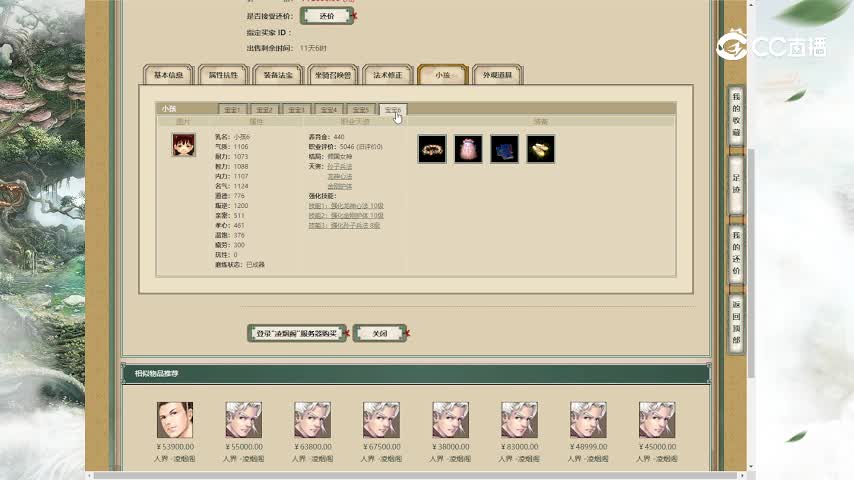Click the 关闭 close button

[x=379, y=333]
